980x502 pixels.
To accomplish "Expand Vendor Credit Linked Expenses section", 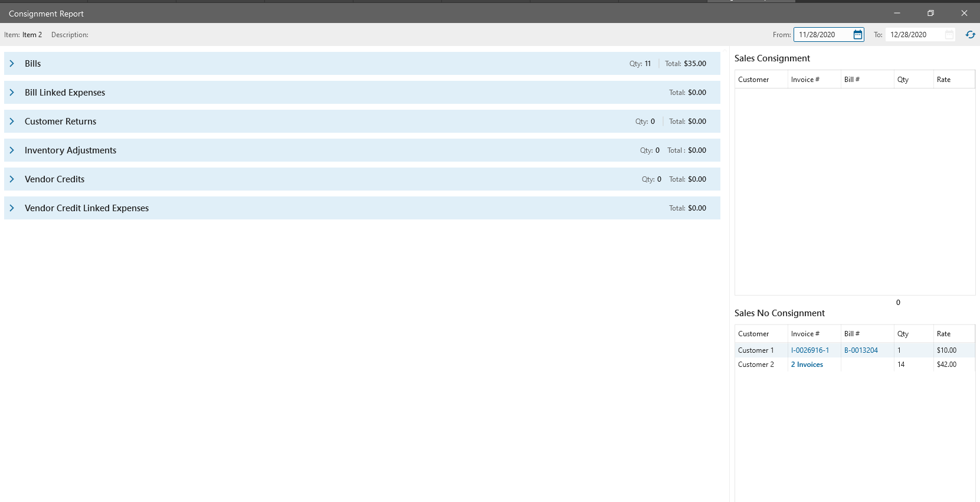I will pos(12,208).
